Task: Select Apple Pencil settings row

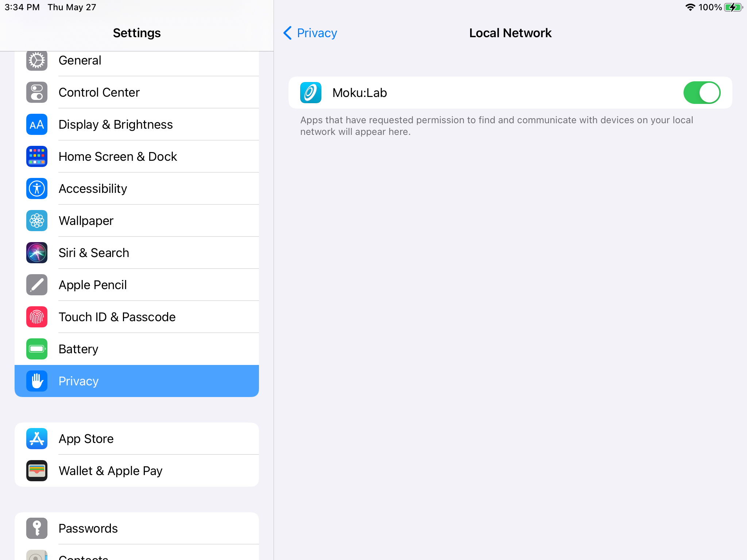Action: click(137, 285)
